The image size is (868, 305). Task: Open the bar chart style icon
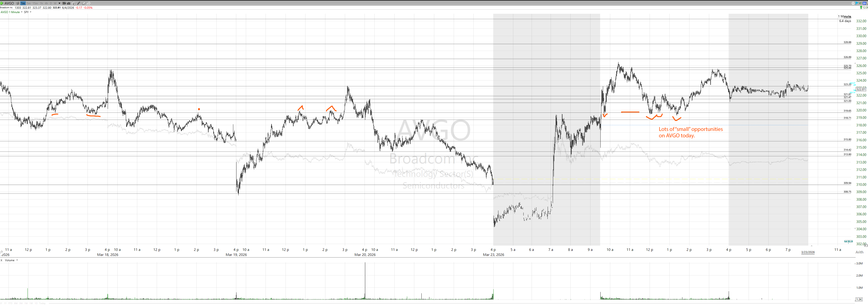point(69,3)
